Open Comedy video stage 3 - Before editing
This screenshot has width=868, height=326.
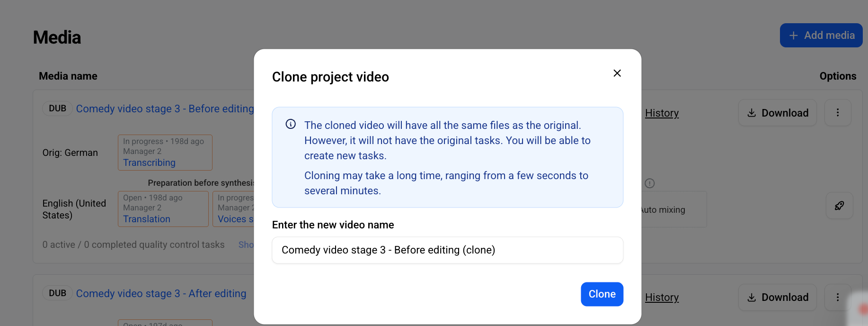(165, 109)
